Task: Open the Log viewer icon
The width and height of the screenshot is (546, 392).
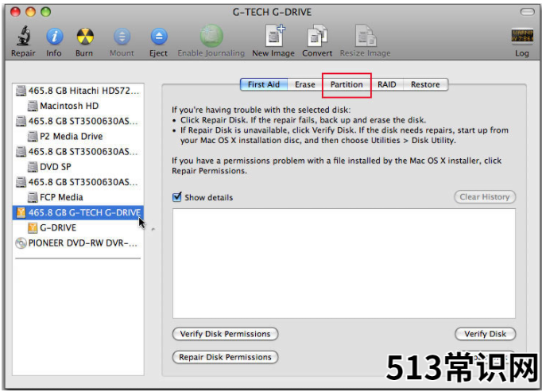Action: tap(522, 37)
